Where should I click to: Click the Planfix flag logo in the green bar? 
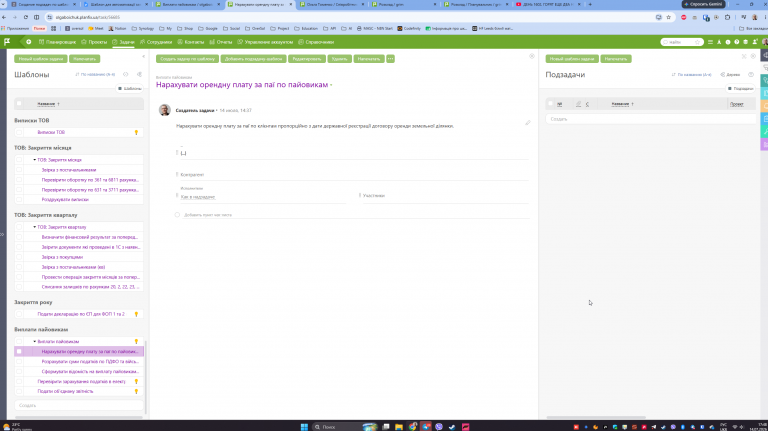[7, 42]
